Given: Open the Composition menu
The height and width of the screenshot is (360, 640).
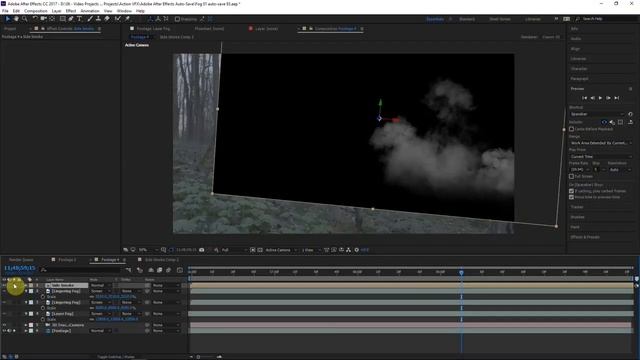Looking at the screenshot, I should [36, 11].
